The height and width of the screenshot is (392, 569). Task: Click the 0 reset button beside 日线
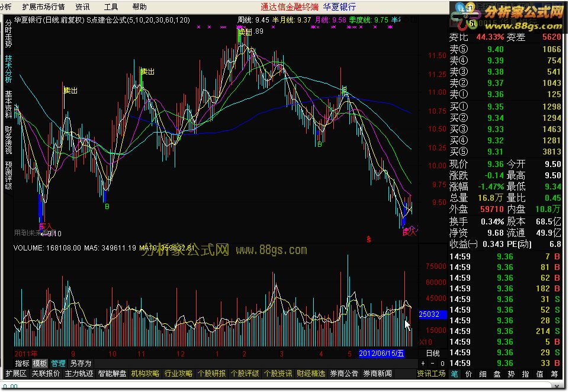pos(442,364)
